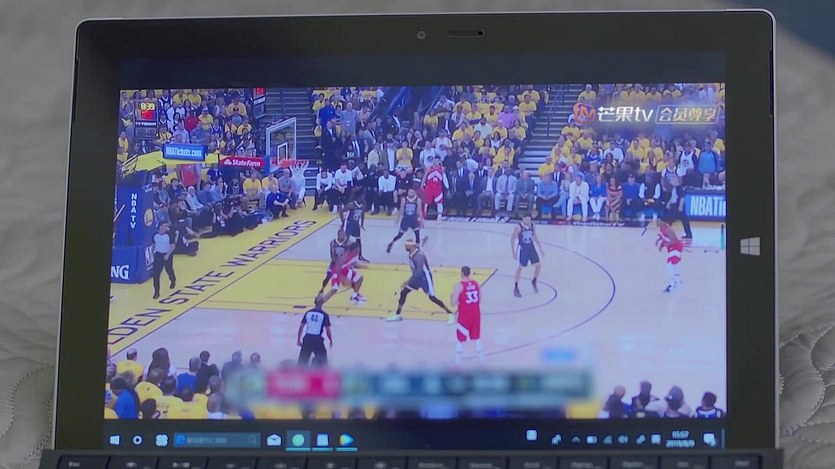Open Task View on the taskbar
835x469 pixels.
coord(161,440)
